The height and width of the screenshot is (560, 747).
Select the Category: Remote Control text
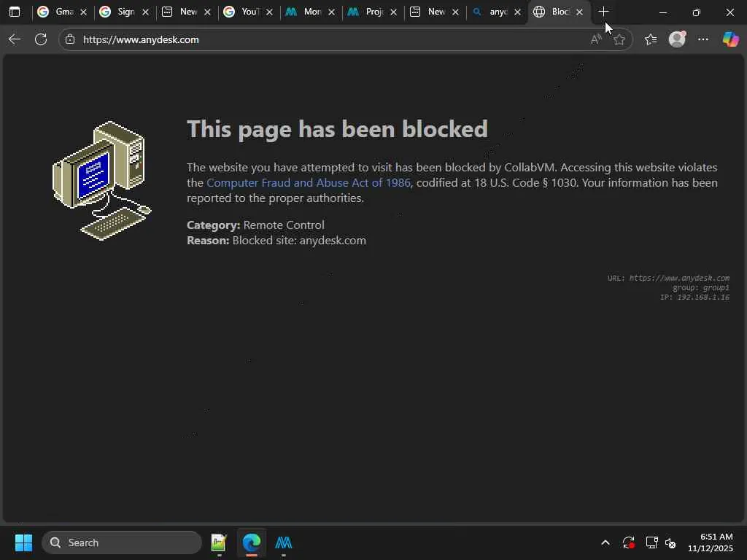coord(255,225)
